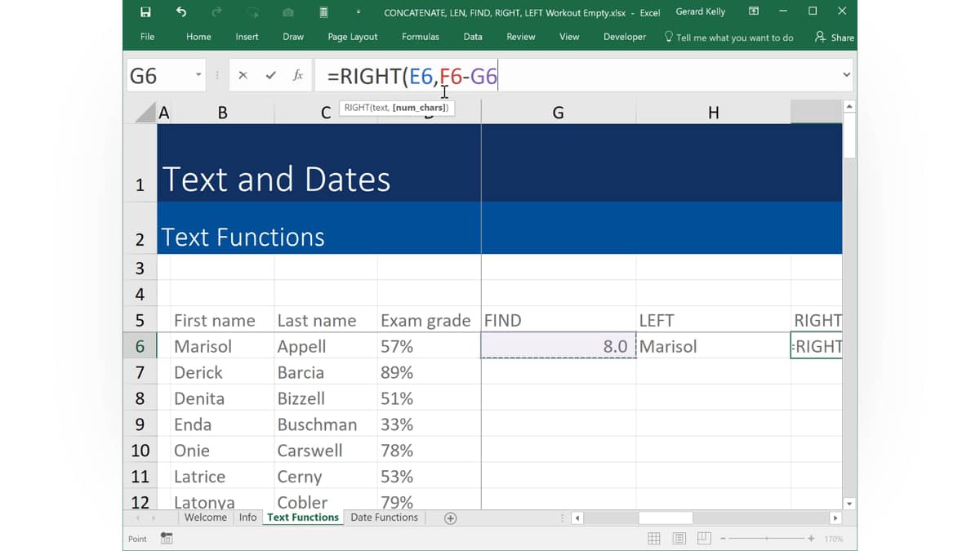The width and height of the screenshot is (980, 551).
Task: Select column B header
Action: pyautogui.click(x=223, y=113)
